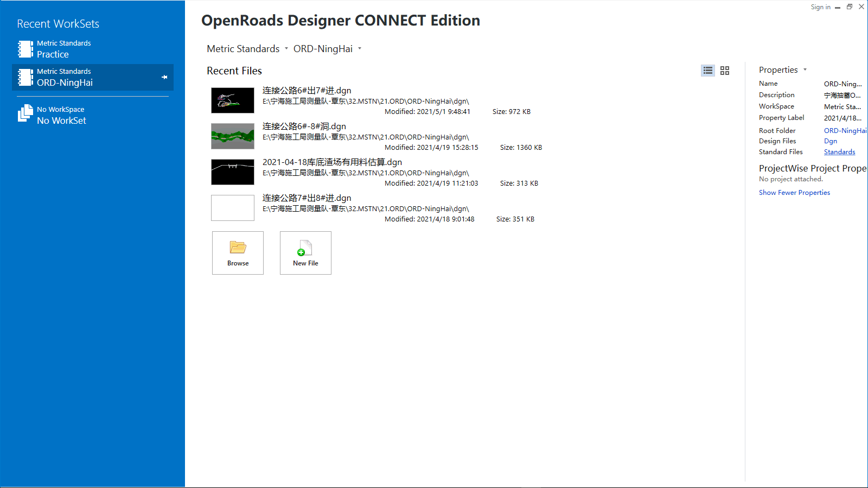Screen dimensions: 868x488
Task: Create a new file with New File button
Action: [x=305, y=253]
